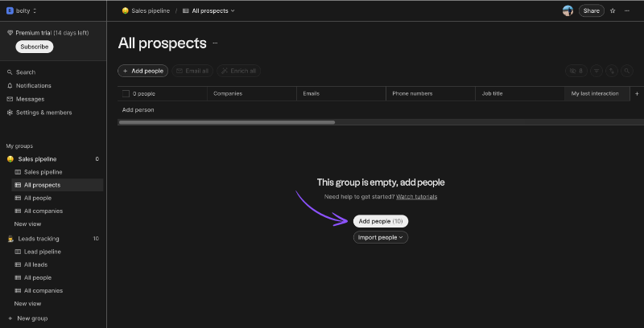Open the All prospects breadcrumb dropdown

[208, 11]
